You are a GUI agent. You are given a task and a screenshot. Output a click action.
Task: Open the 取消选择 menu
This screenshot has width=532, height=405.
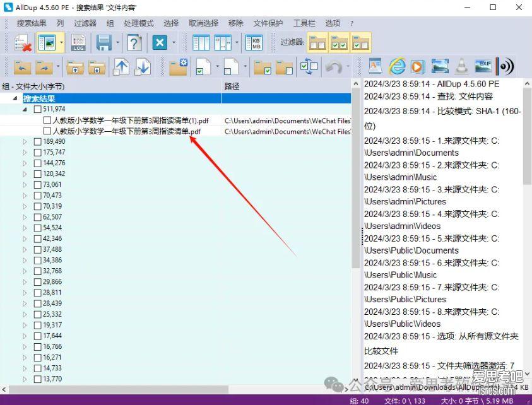[x=204, y=23]
